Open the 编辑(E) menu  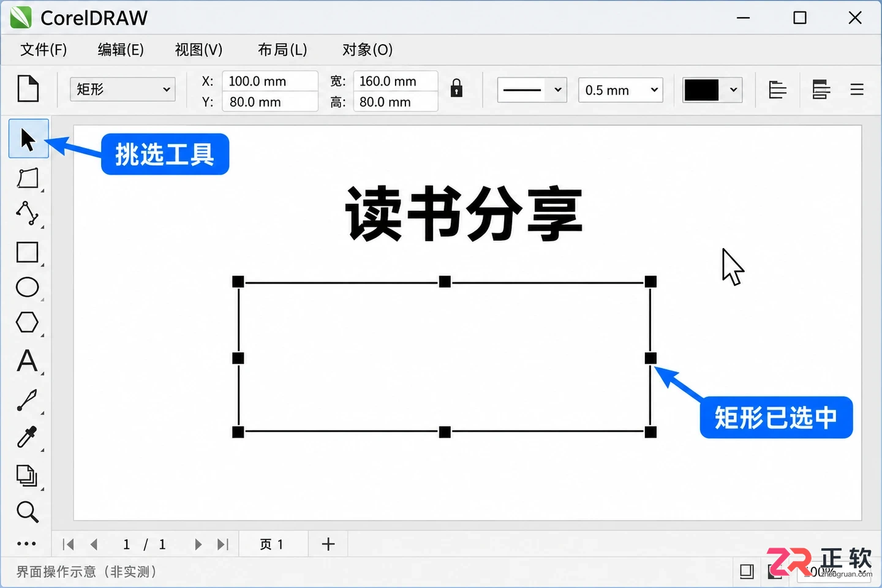point(121,50)
